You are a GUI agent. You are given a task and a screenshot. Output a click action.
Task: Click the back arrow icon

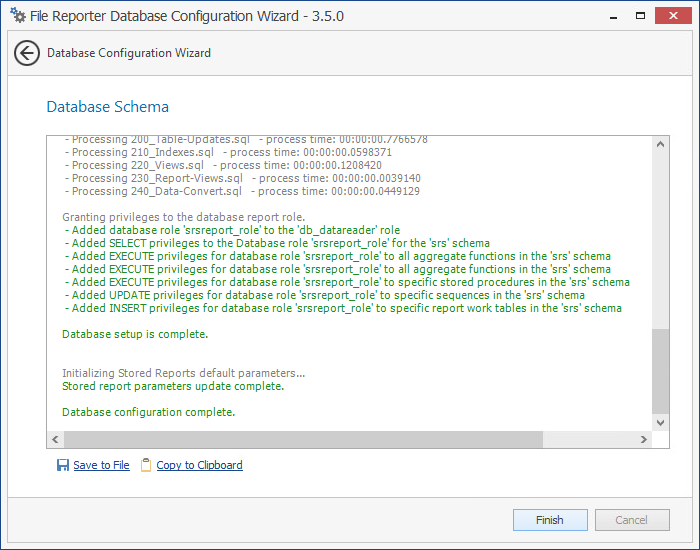27,54
